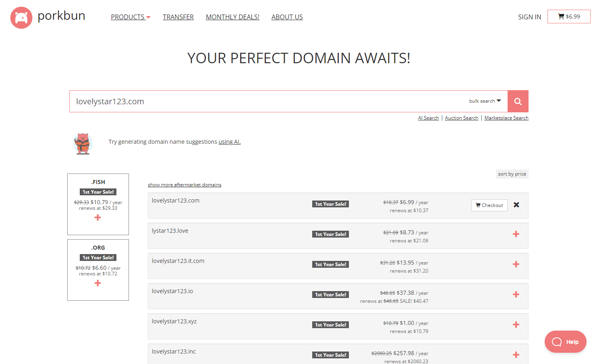Click SIGN IN
593x364 pixels.
529,17
